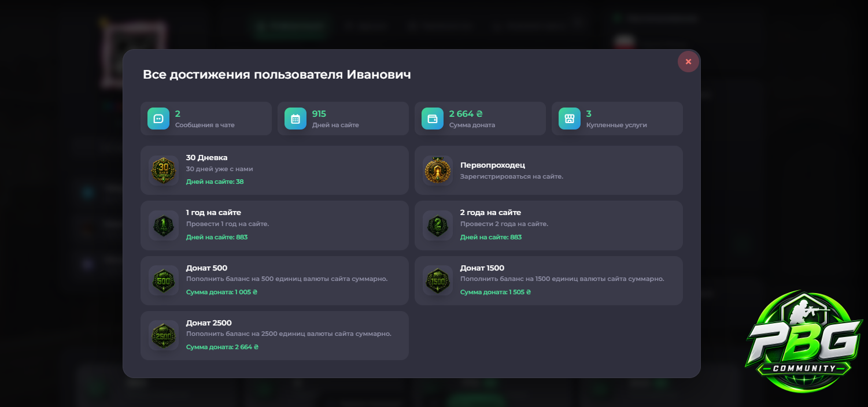Click the 1 год на сайте badge

pos(164,225)
